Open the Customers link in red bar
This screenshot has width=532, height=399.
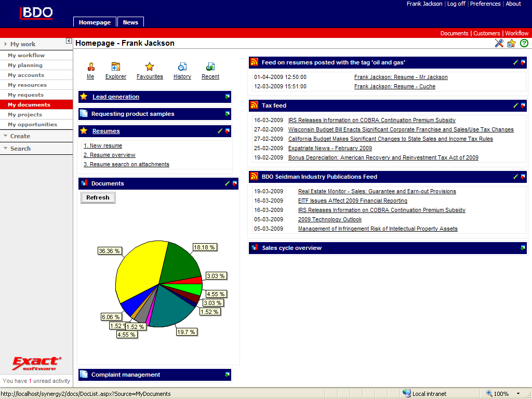tap(486, 33)
